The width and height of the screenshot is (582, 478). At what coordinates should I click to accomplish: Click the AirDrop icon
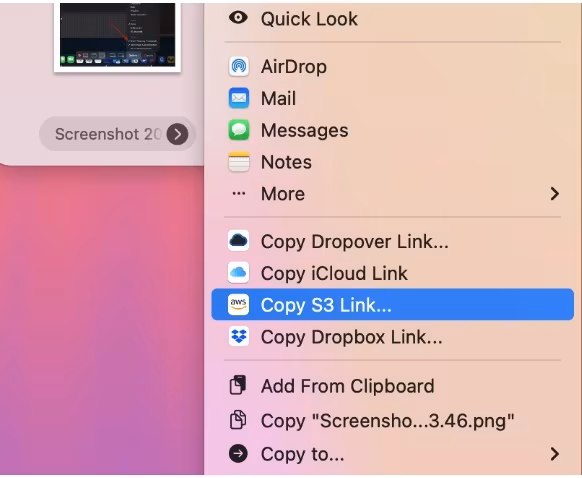(238, 66)
